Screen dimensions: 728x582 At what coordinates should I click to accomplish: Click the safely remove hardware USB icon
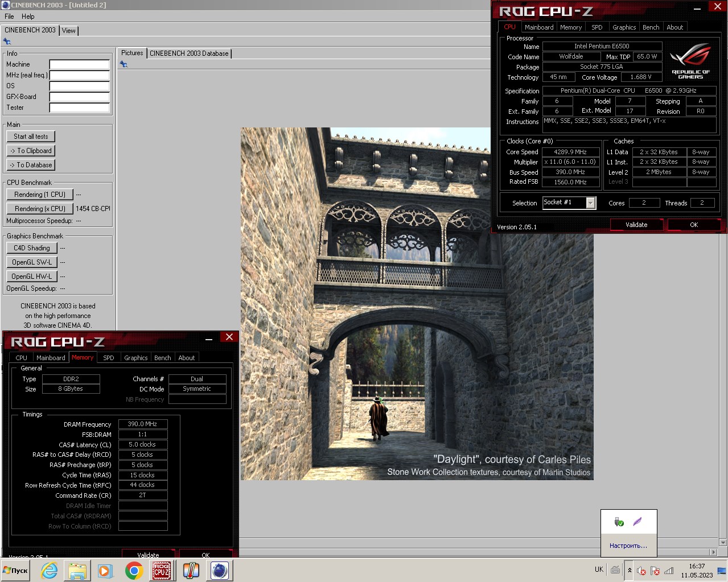click(619, 522)
